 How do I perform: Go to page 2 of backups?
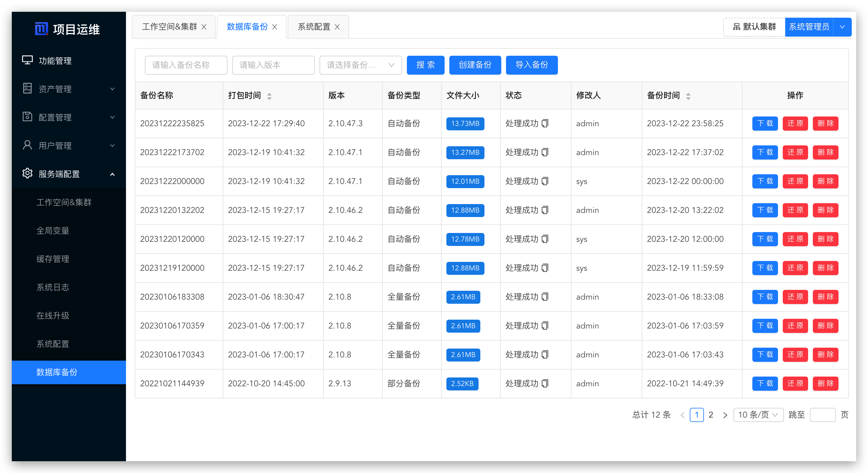click(x=711, y=415)
